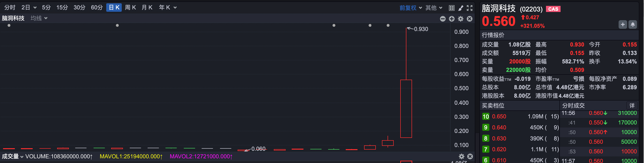Image resolution: width=644 pixels, height=163 pixels.
Task: Open the 其他 dropdown menu
Action: point(434,8)
